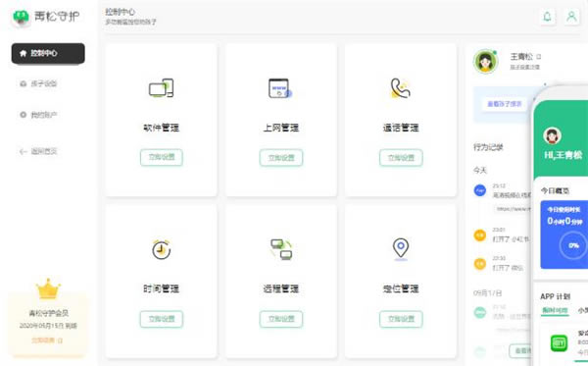
Task: Click the 返回首页 back link
Action: 38,151
